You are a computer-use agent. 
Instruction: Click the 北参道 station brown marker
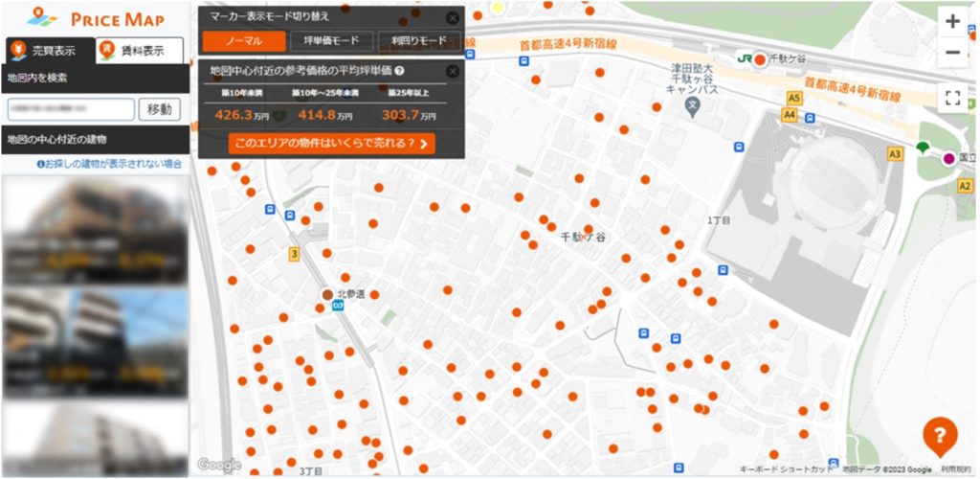327,294
